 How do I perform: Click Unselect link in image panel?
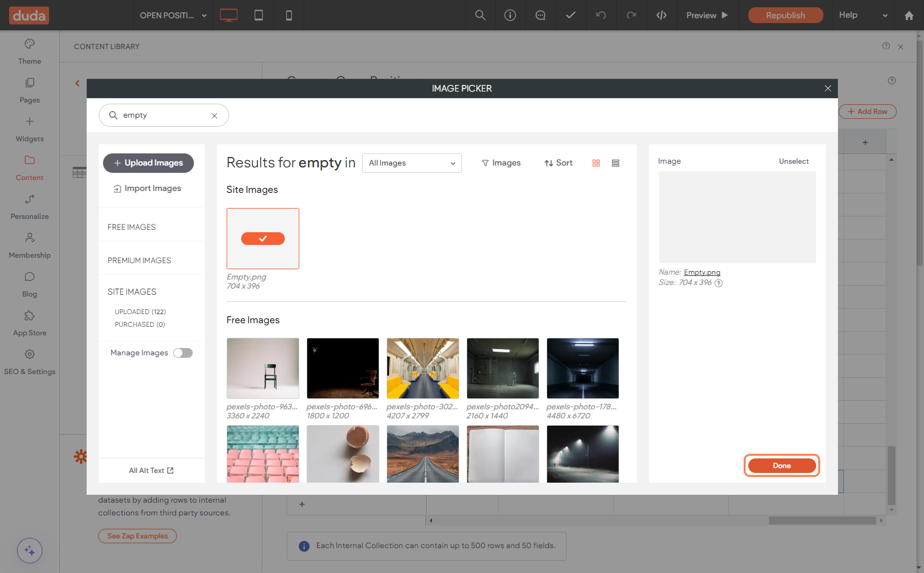click(x=794, y=161)
